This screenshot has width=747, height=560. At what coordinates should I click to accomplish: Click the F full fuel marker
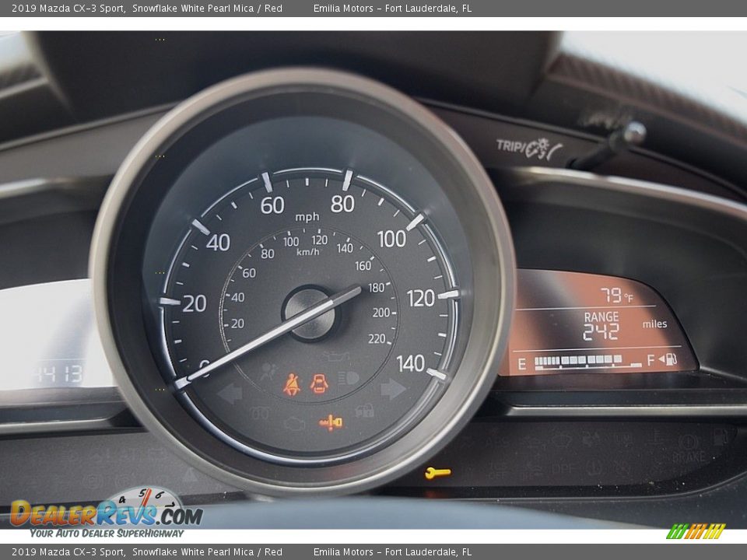tap(651, 360)
